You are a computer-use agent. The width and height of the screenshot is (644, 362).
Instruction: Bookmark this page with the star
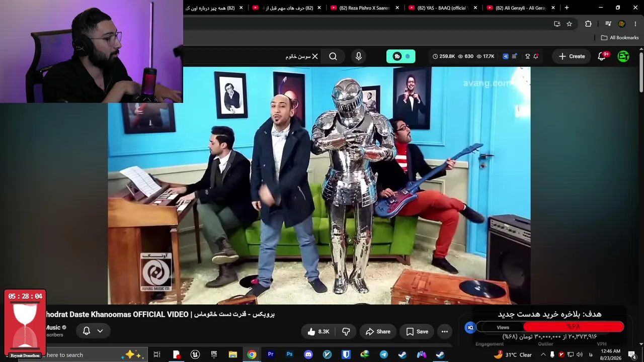point(569,24)
